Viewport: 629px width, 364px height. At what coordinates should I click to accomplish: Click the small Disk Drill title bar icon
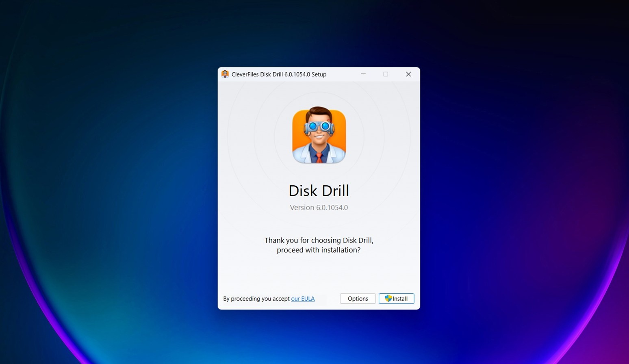tap(225, 74)
